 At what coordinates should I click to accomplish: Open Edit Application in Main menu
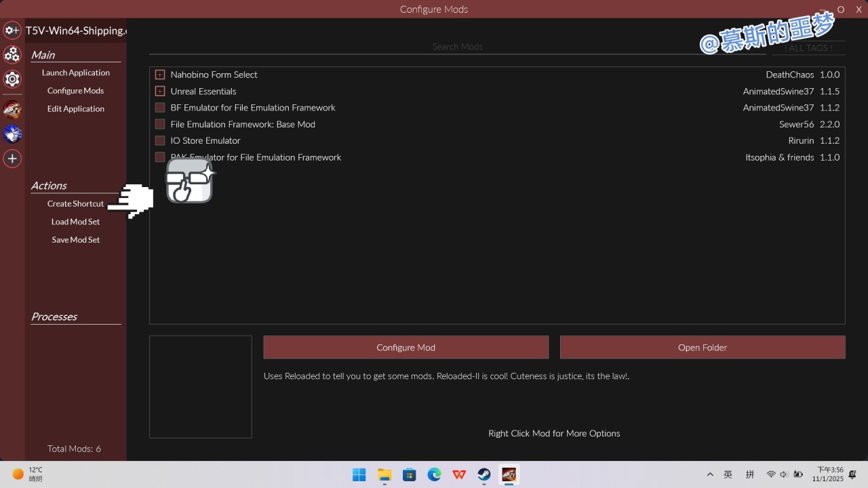tap(76, 108)
